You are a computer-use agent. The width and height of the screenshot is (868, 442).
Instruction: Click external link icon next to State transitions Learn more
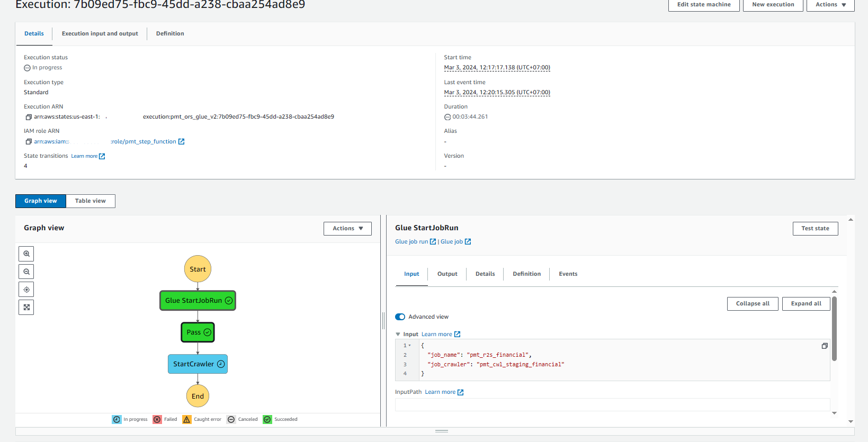pos(102,156)
